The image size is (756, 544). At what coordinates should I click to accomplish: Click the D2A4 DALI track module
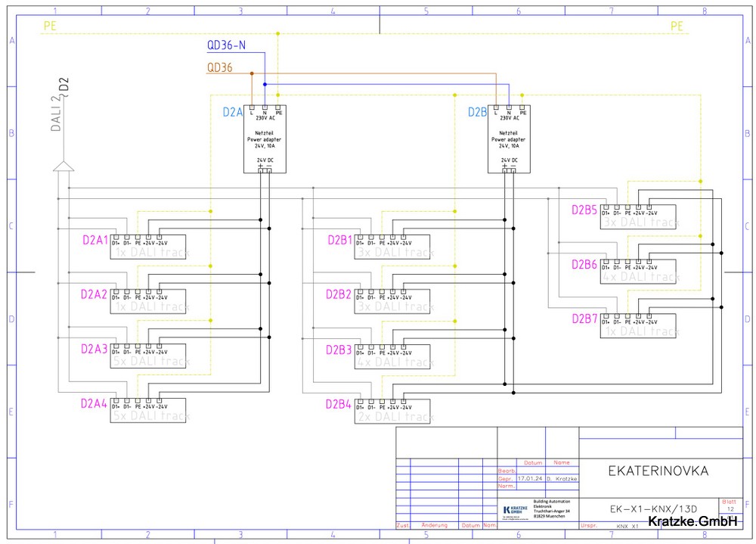[x=148, y=411]
